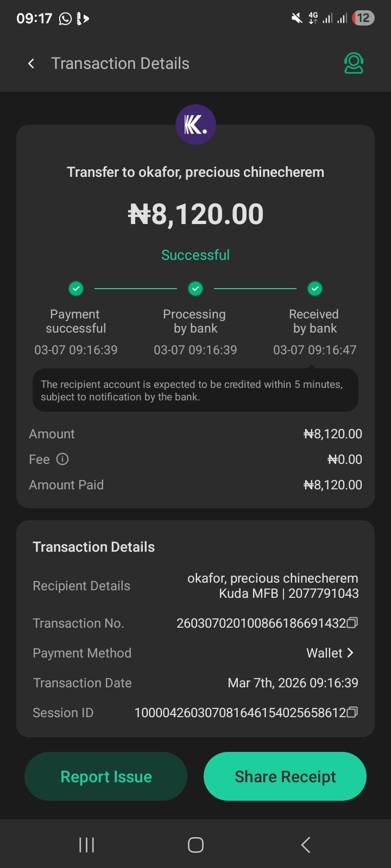Tap the WhatsApp notification icon

point(65,19)
